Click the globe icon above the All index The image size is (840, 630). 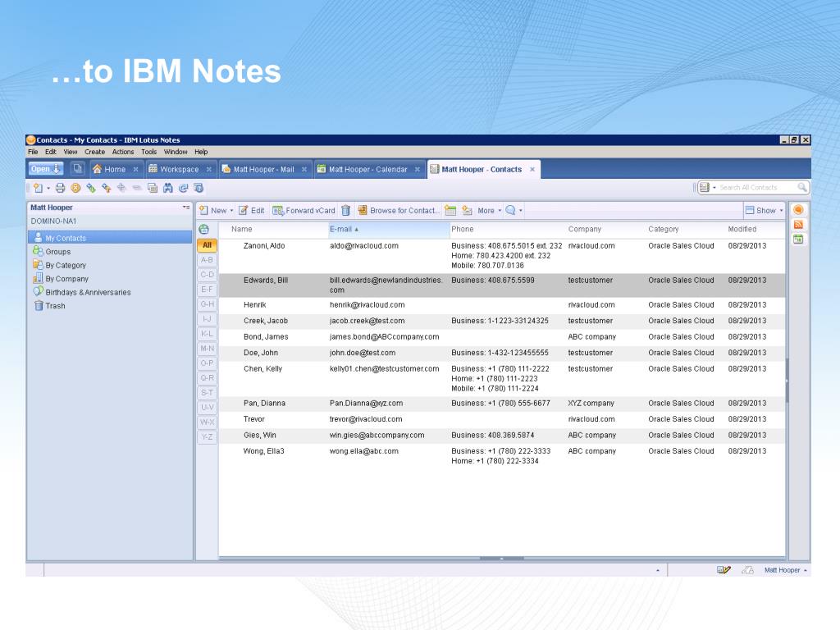(x=204, y=230)
